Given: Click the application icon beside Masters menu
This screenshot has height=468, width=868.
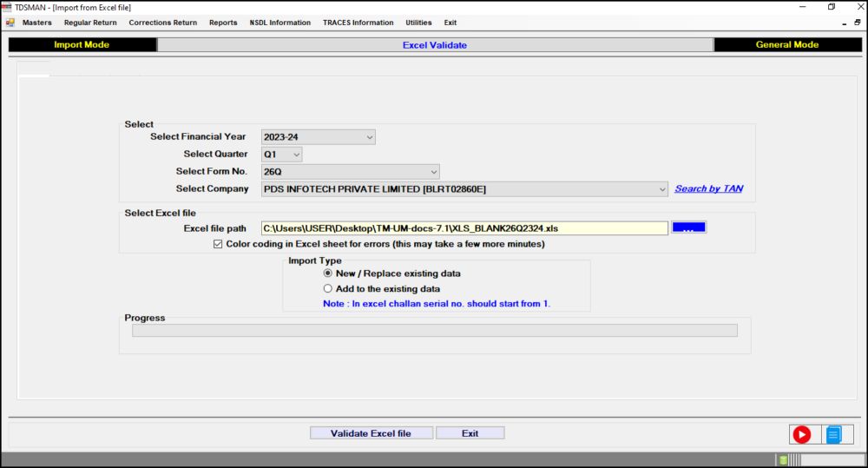Looking at the screenshot, I should (10, 23).
